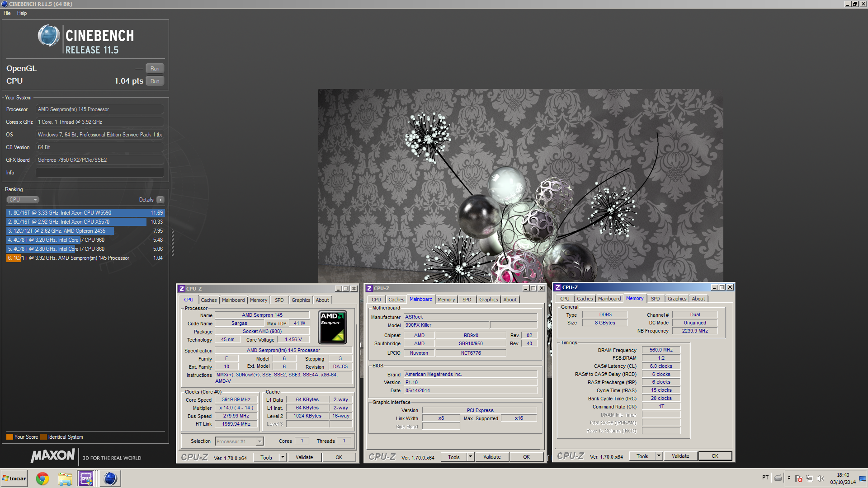
Task: Click Tools button in Memory CPU-Z window
Action: pos(642,456)
